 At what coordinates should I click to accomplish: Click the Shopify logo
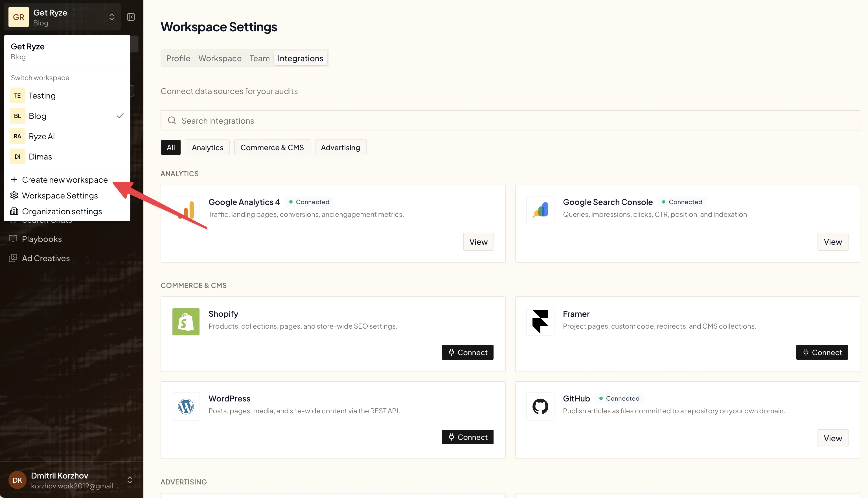coord(186,322)
